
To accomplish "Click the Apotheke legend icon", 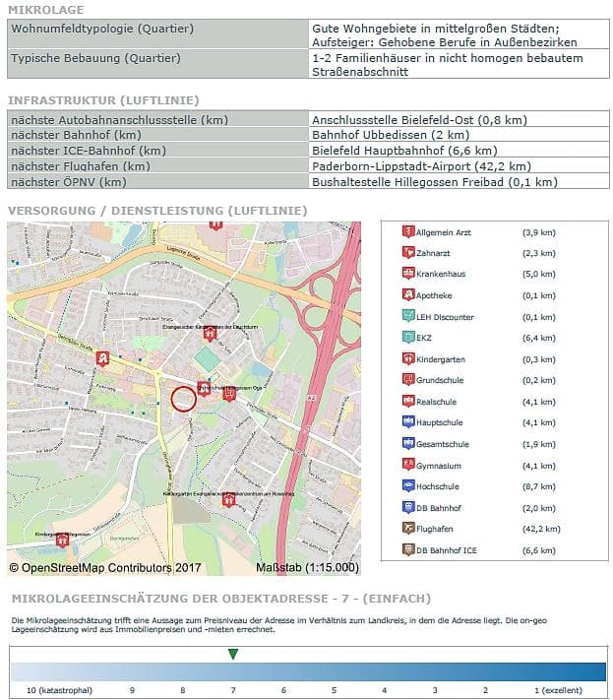I will pyautogui.click(x=408, y=294).
